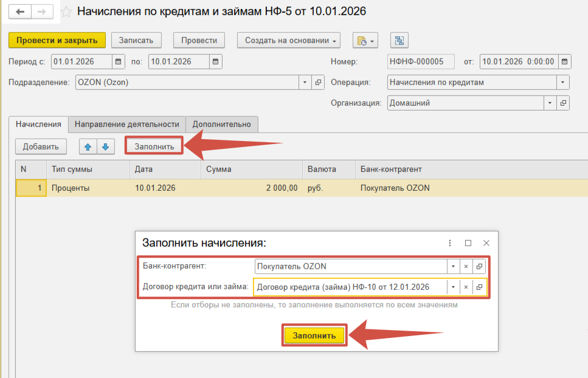Move row up with blue arrow

89,146
